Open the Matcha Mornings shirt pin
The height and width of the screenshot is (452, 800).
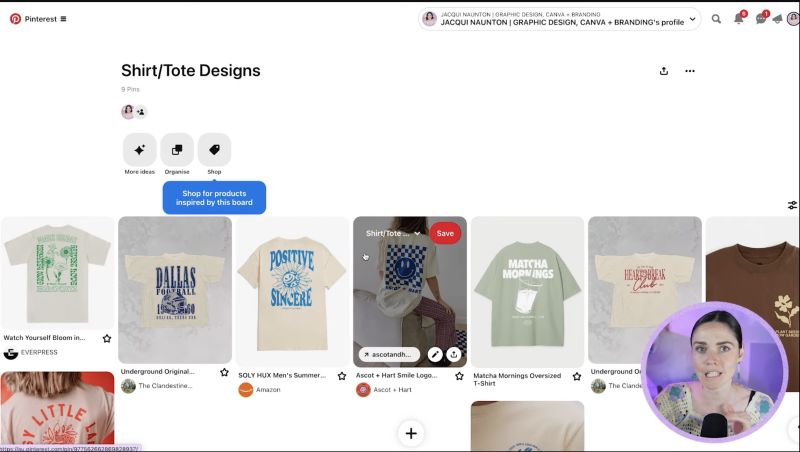528,292
